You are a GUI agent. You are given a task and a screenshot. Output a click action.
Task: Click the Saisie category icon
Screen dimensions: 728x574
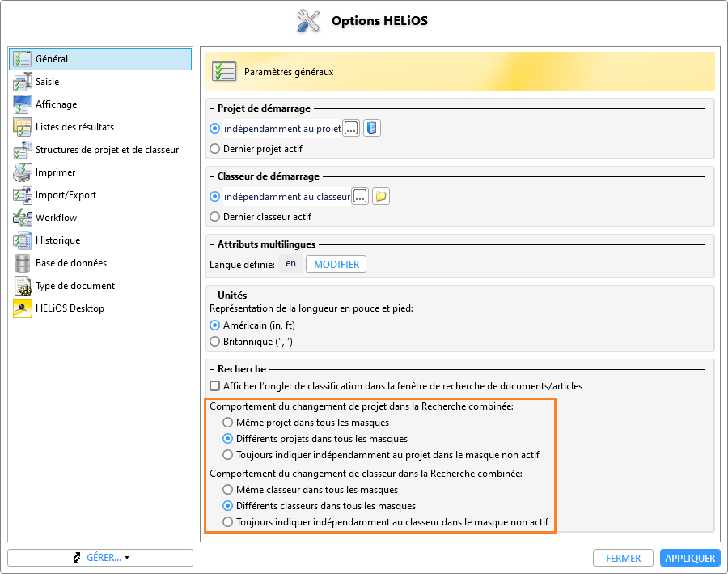pos(22,82)
